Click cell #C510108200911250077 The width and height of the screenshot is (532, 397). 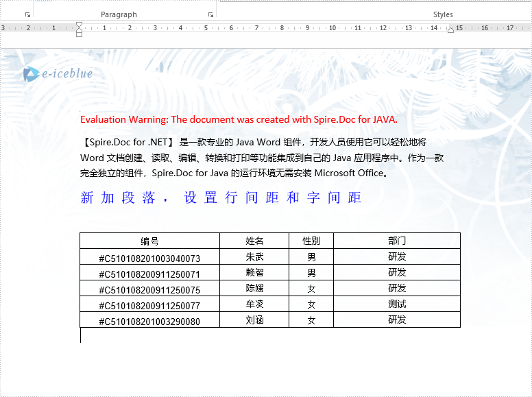pyautogui.click(x=149, y=305)
